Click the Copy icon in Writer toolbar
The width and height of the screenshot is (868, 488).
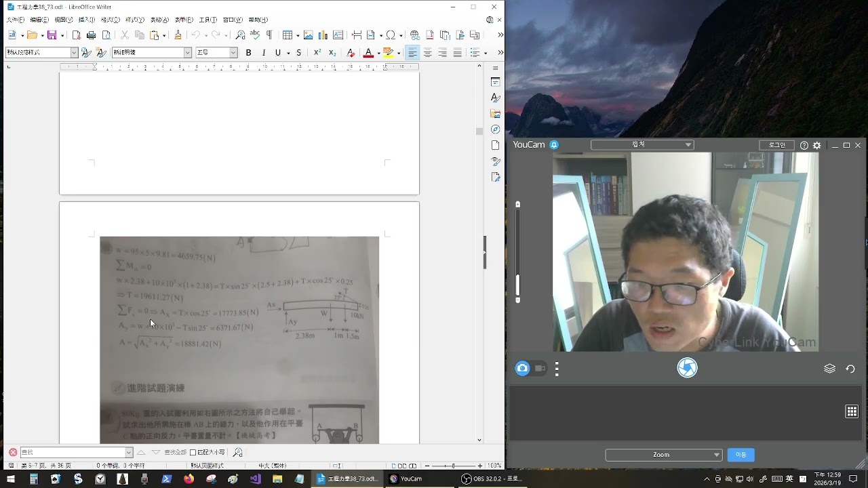pos(140,35)
